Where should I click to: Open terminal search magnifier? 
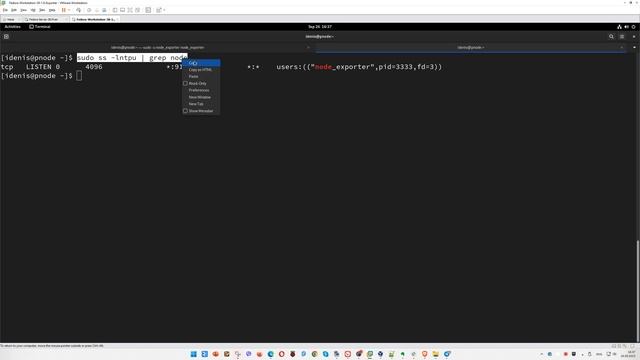click(x=611, y=36)
